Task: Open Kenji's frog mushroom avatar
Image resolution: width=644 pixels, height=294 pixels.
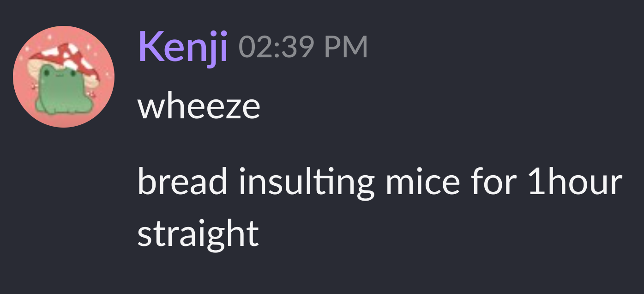Action: coord(64,77)
